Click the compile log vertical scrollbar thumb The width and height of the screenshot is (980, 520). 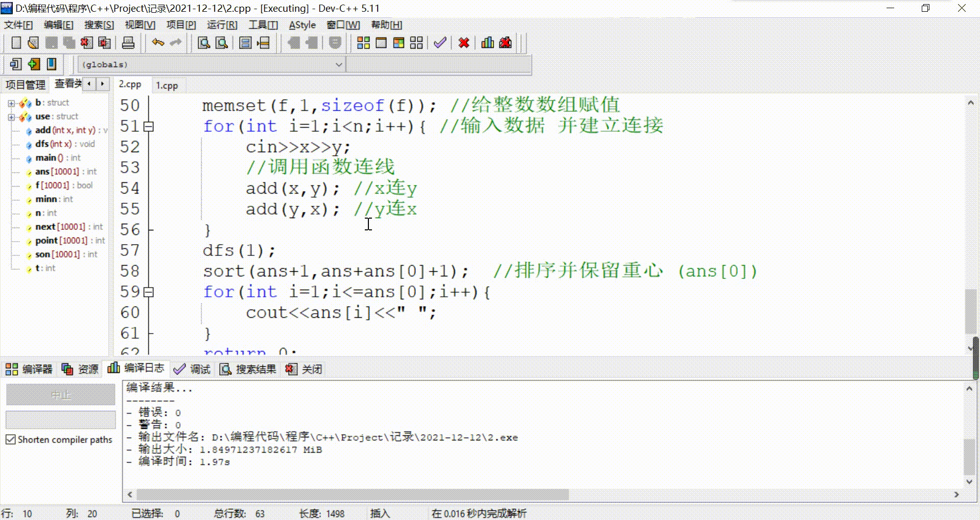click(x=969, y=457)
